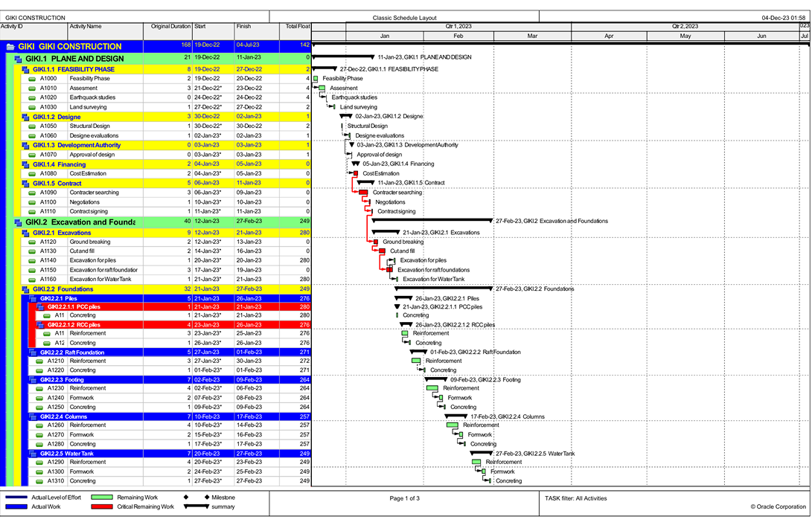Viewport: 812px width, 528px height.
Task: Click the WBS icon for GIKI.1.5 Contract
Action: pyautogui.click(x=25, y=183)
